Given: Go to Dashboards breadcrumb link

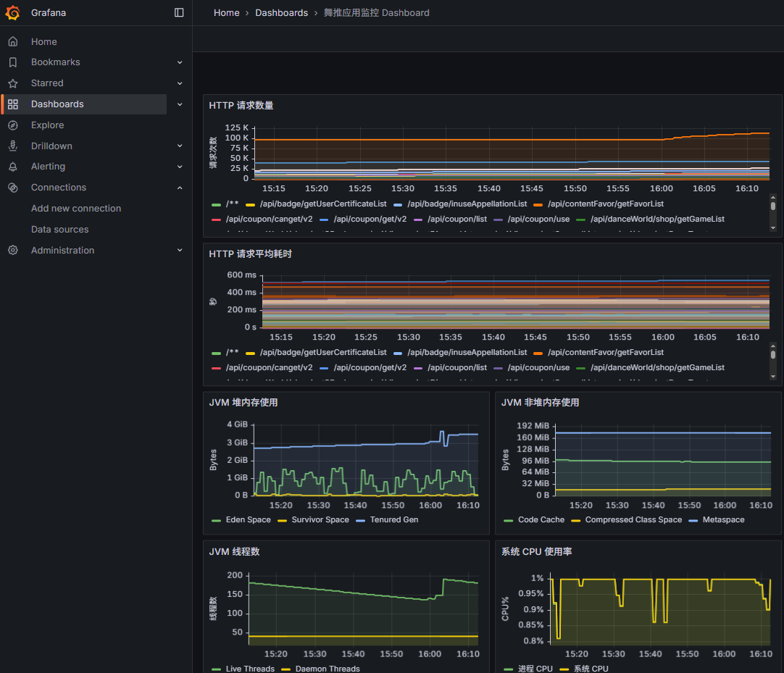Looking at the screenshot, I should (x=281, y=12).
